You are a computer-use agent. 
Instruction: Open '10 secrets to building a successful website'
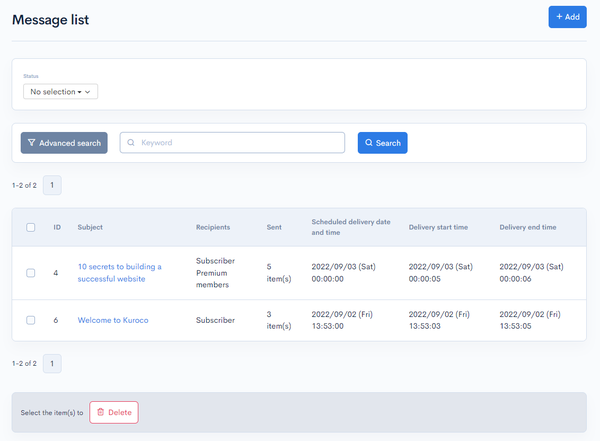tap(119, 273)
